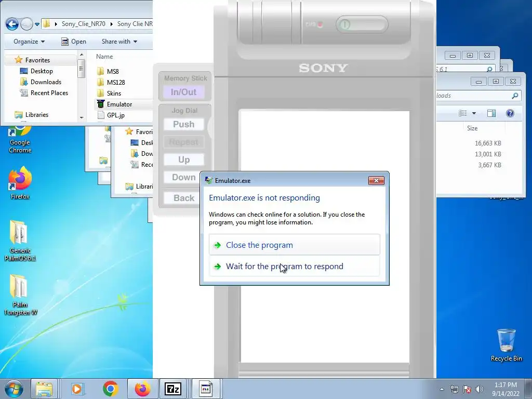Select the GPL.jp file
The image size is (532, 399).
point(115,115)
